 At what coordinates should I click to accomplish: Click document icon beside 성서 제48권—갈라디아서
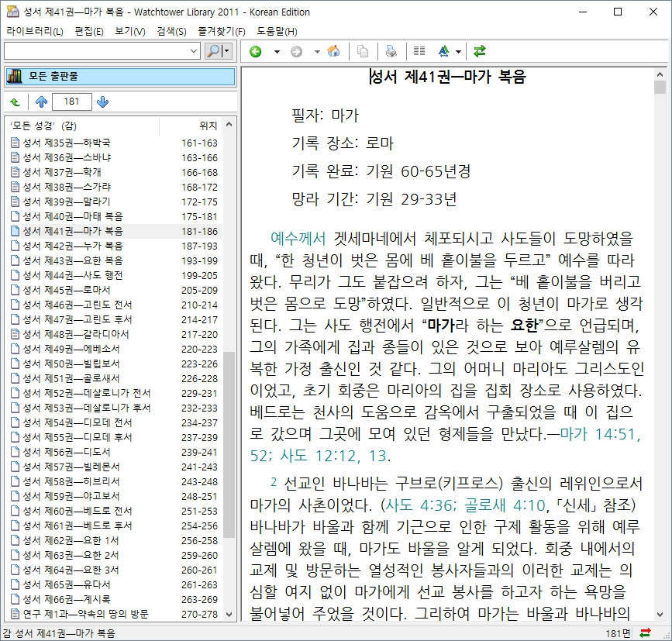point(15,334)
